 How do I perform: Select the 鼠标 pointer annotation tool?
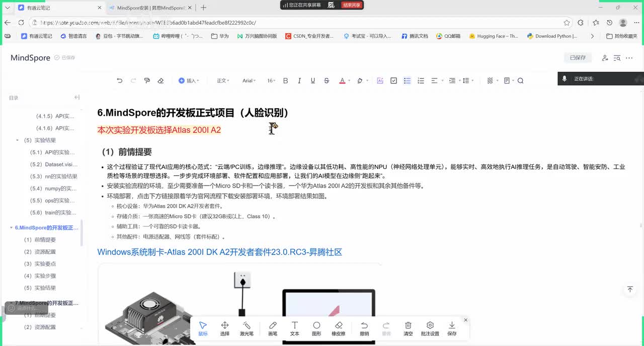[203, 328]
